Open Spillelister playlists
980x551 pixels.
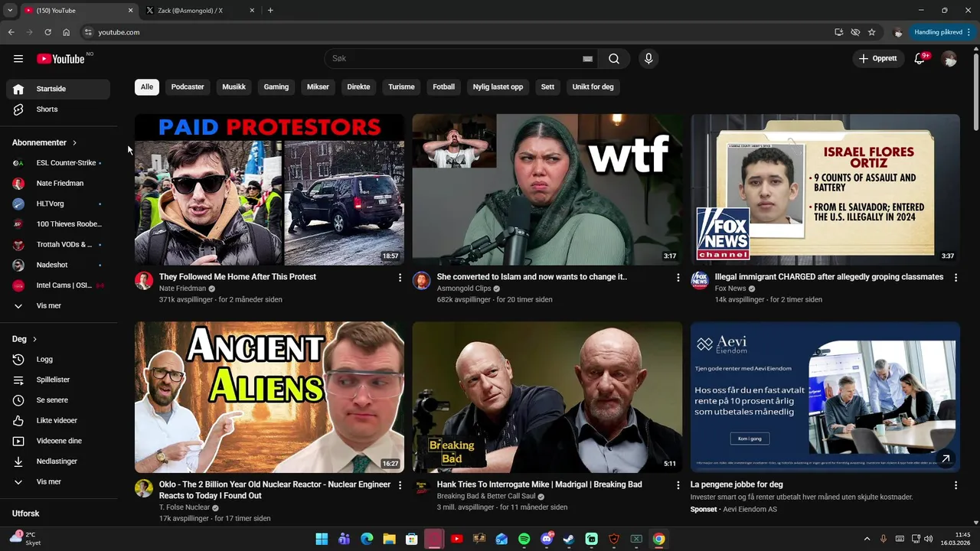click(x=58, y=380)
